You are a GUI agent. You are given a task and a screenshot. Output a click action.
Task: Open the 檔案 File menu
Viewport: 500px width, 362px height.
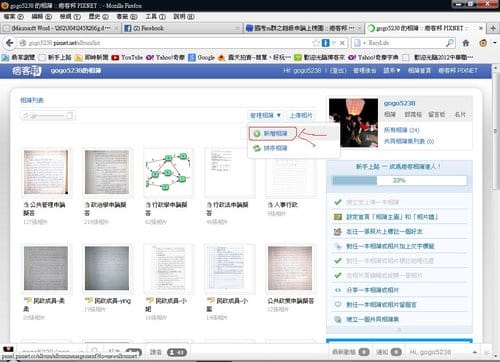pos(13,16)
